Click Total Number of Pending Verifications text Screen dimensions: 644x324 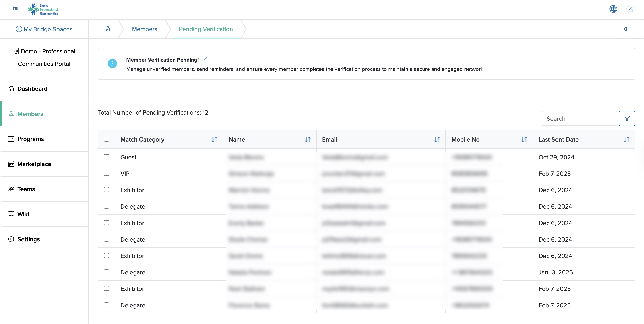(x=153, y=113)
